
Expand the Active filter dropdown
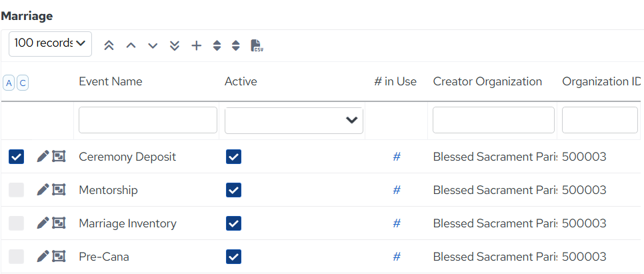[293, 121]
